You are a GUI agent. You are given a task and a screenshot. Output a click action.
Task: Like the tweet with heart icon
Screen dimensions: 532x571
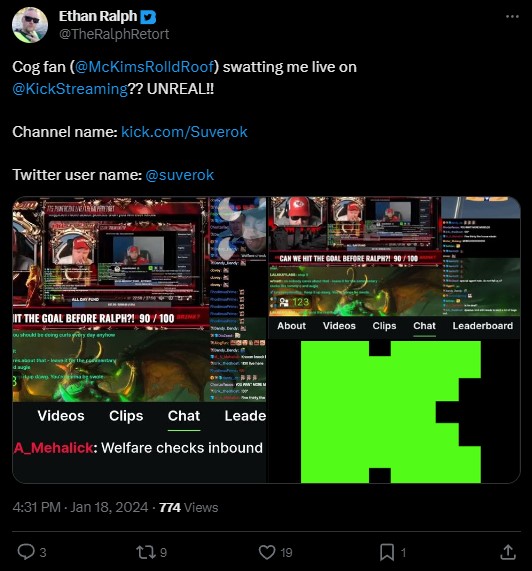267,552
